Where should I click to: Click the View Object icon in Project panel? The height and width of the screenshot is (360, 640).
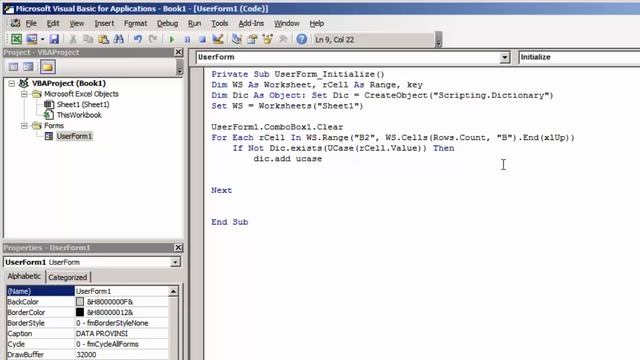29,67
